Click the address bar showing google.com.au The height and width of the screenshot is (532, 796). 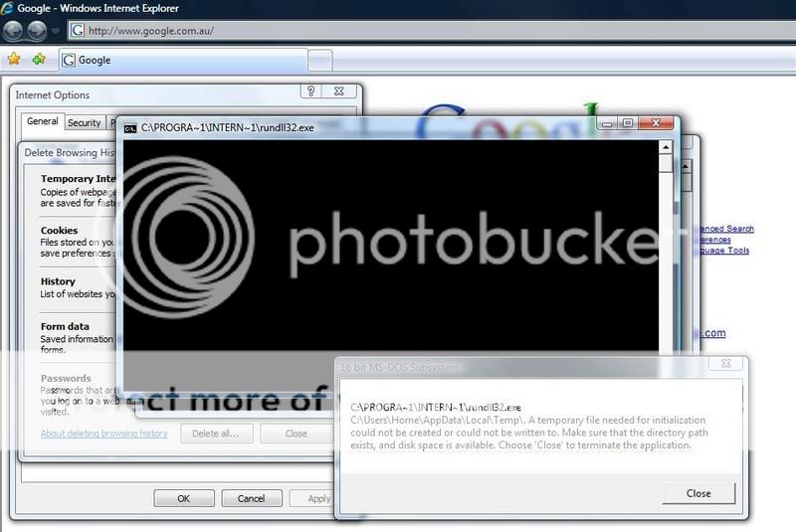pos(432,31)
